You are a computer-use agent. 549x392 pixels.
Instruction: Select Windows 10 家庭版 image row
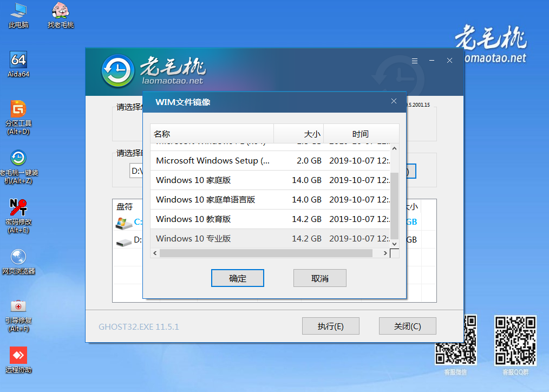[270, 180]
